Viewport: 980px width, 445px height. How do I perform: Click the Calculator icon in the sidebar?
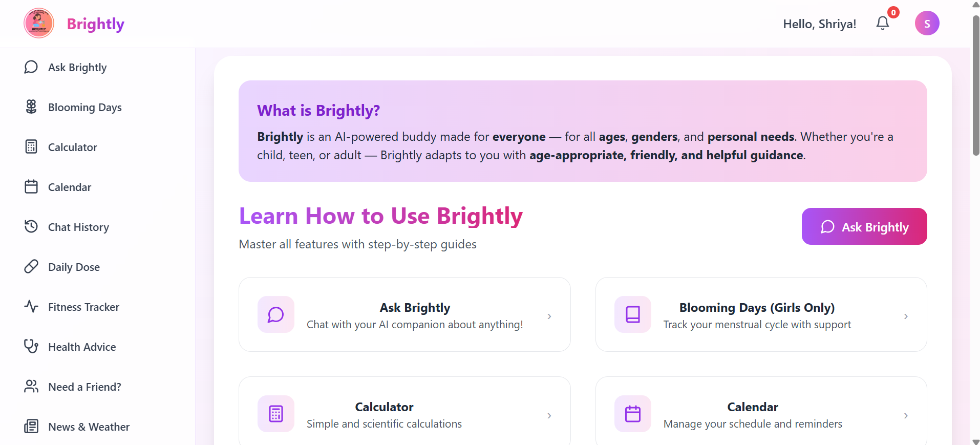point(31,146)
